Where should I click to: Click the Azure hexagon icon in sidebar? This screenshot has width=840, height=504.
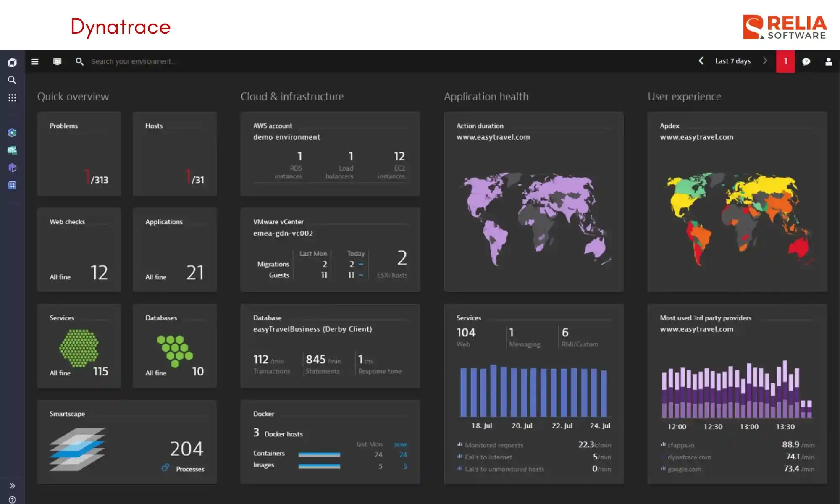coord(12,133)
